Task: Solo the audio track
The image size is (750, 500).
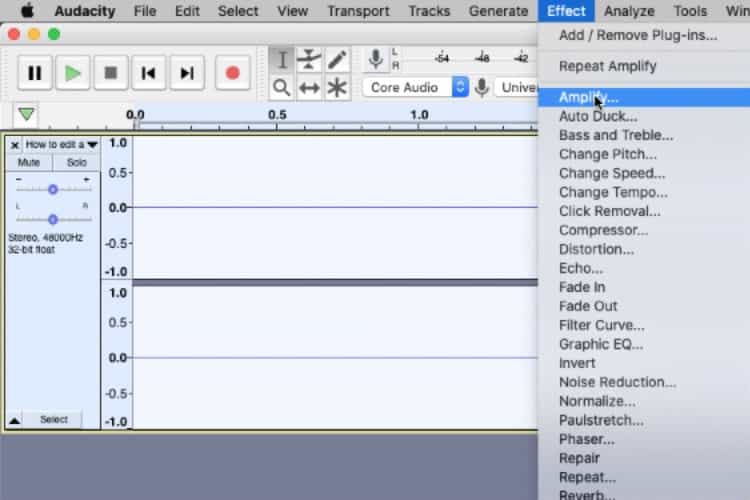Action: pos(77,162)
